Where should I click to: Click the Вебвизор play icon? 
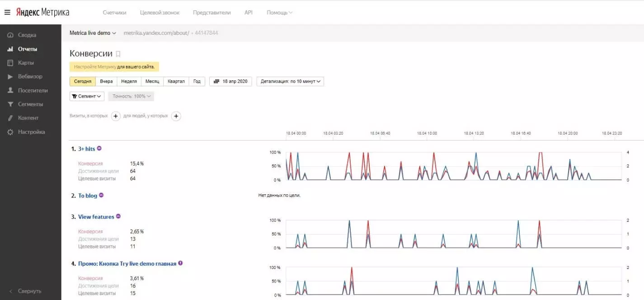pyautogui.click(x=10, y=76)
